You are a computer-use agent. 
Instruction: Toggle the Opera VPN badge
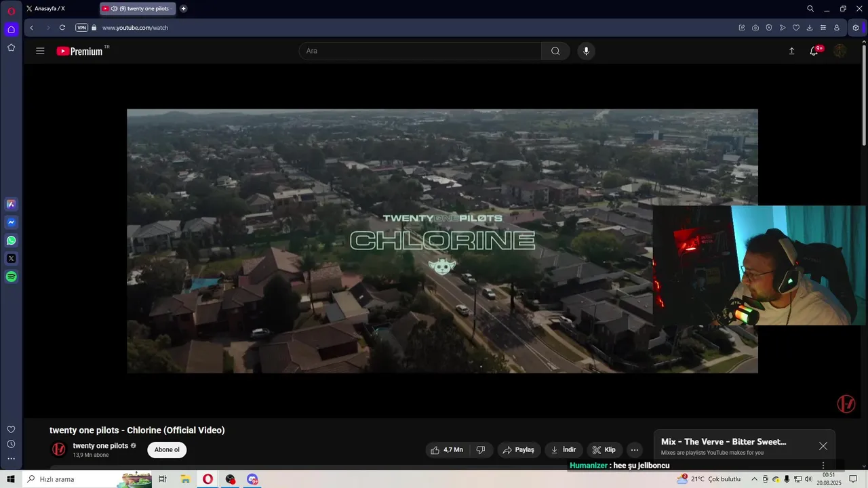coord(81,28)
